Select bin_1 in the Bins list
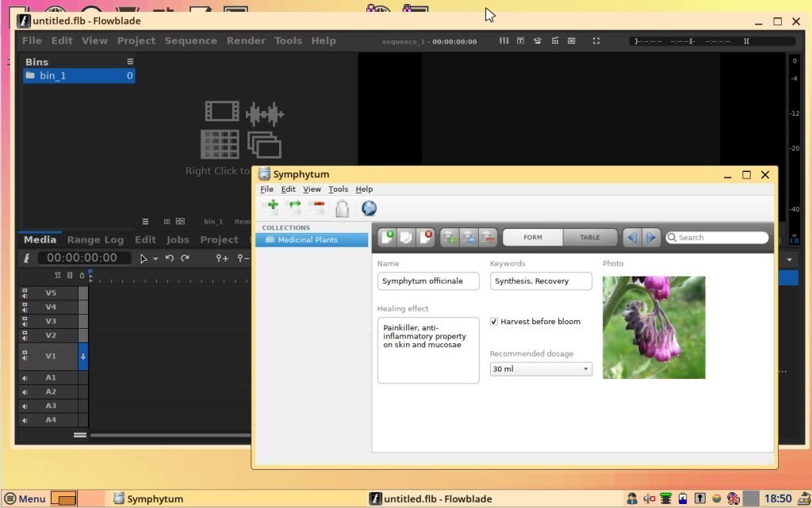The image size is (812, 508). click(79, 75)
